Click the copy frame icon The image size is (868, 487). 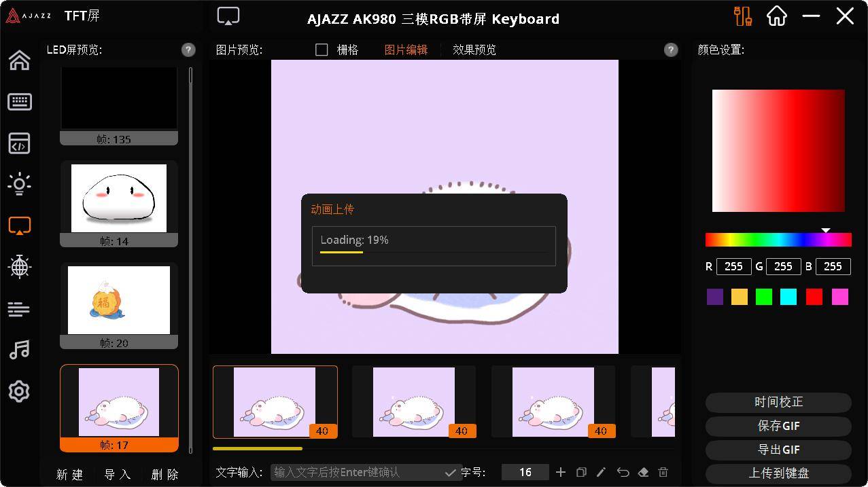(581, 472)
